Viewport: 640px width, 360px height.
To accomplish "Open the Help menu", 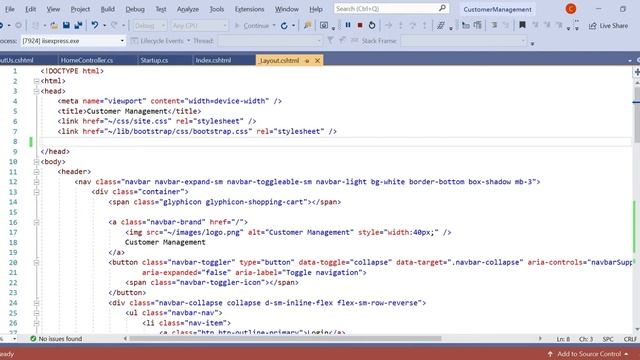I will point(316,9).
